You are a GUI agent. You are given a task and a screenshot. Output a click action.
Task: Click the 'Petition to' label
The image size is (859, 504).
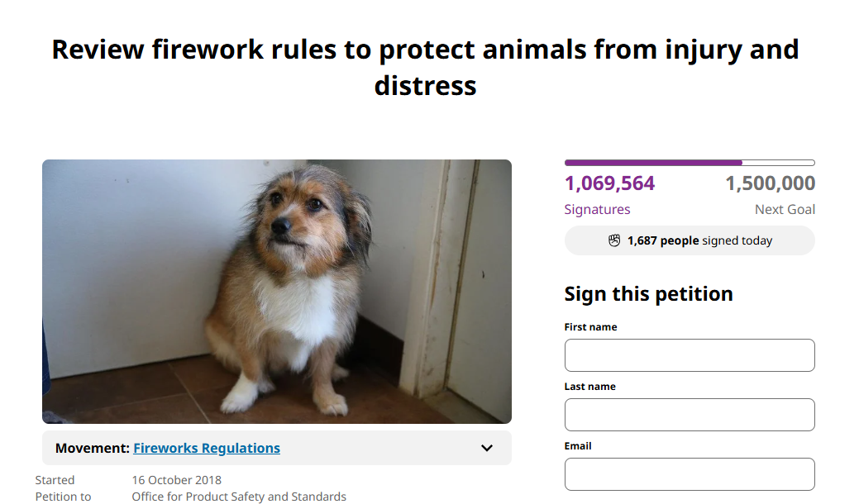(63, 496)
